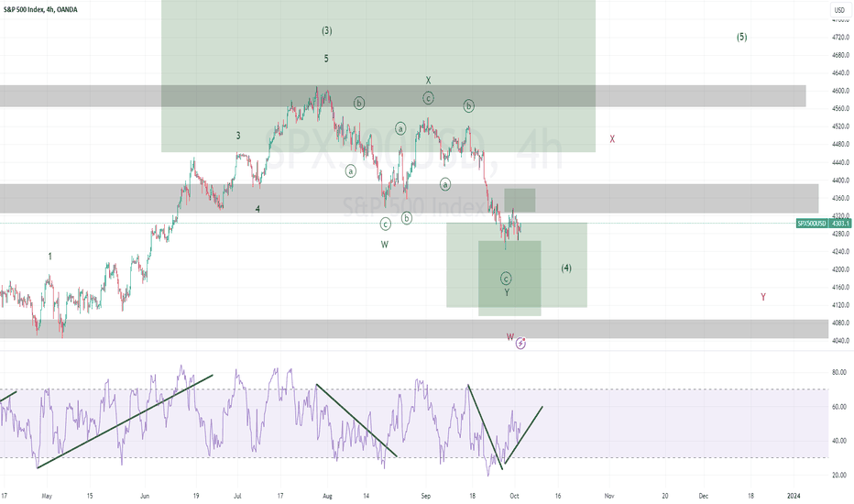Click the 4480.0 price level
The image size is (854, 504).
(840, 145)
